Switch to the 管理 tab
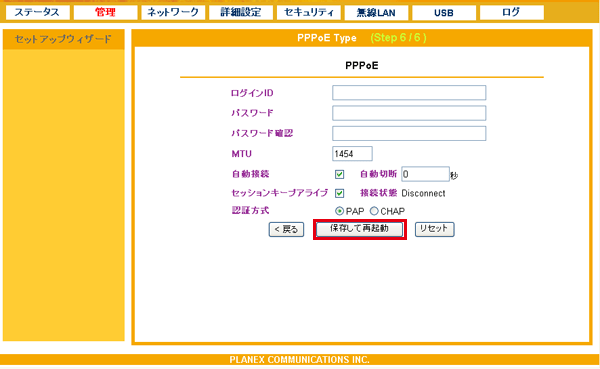The width and height of the screenshot is (600, 369). click(x=105, y=13)
